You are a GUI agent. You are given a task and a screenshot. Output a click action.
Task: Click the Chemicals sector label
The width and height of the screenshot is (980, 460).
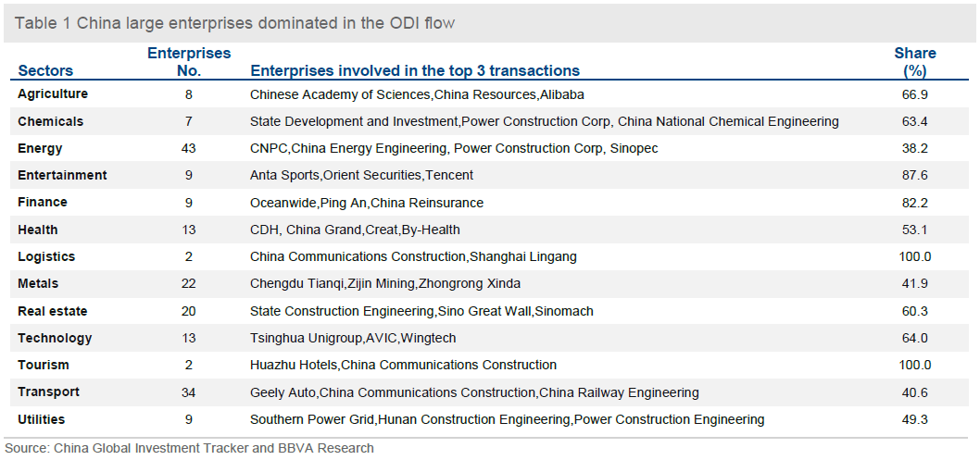[51, 121]
